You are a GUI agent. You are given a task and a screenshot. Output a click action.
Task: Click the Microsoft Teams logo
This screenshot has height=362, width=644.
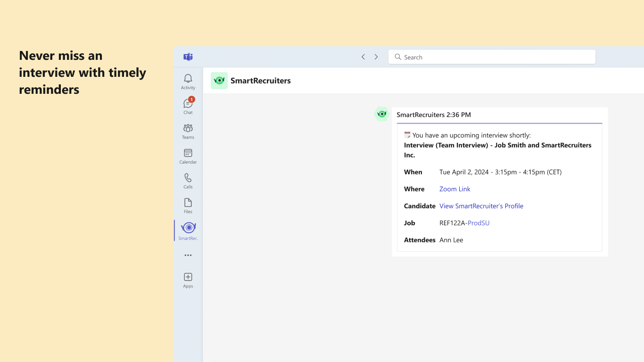pos(188,57)
